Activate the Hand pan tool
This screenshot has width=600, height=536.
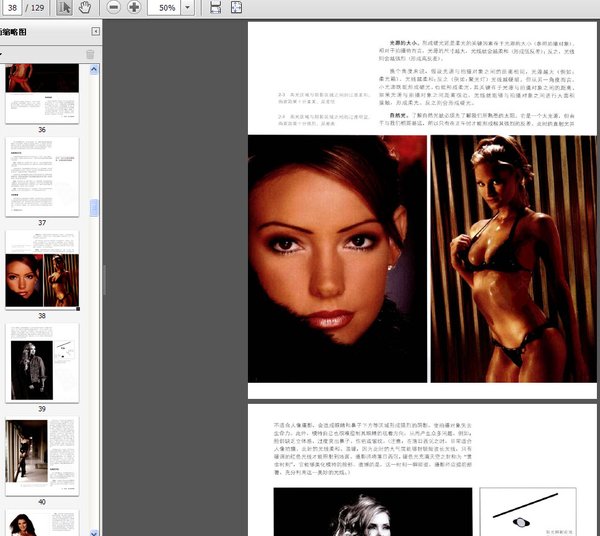tap(84, 7)
